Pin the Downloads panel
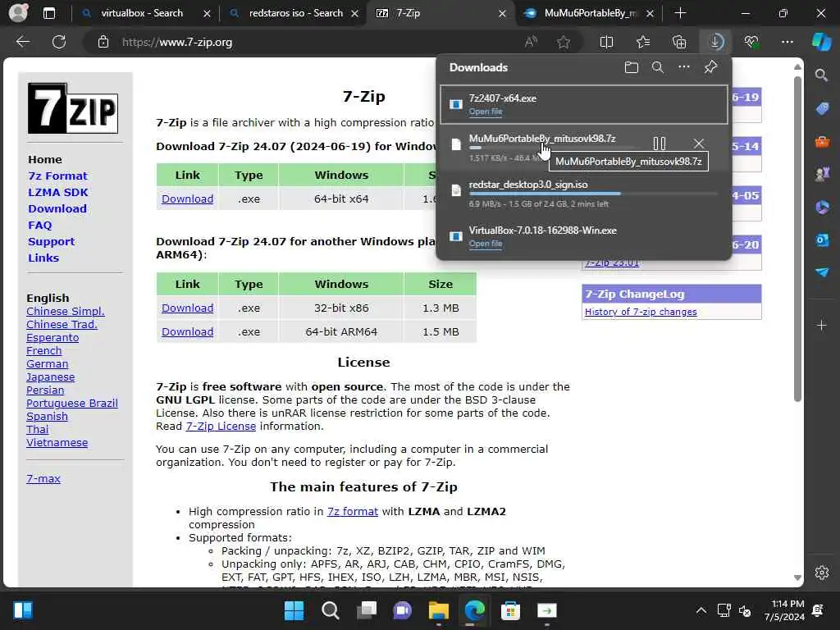 click(711, 67)
